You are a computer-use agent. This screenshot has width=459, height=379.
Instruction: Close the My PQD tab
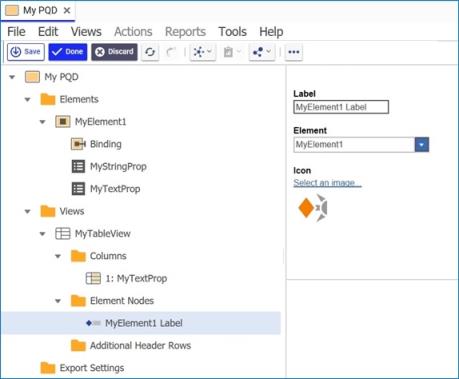67,10
